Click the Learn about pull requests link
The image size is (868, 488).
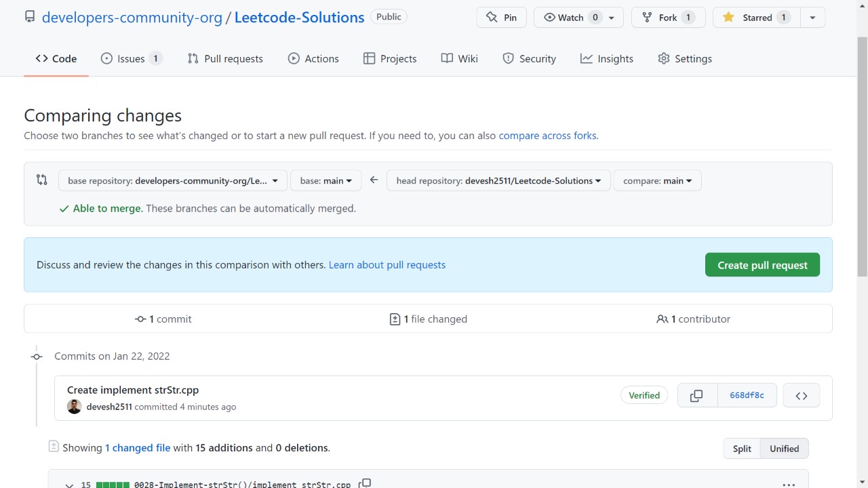click(x=387, y=265)
